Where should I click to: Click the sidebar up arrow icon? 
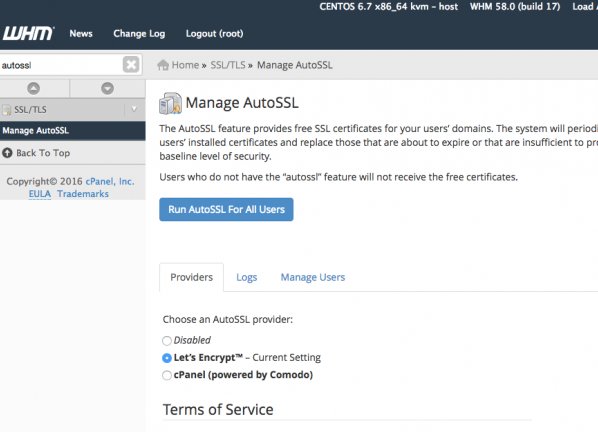(x=34, y=88)
